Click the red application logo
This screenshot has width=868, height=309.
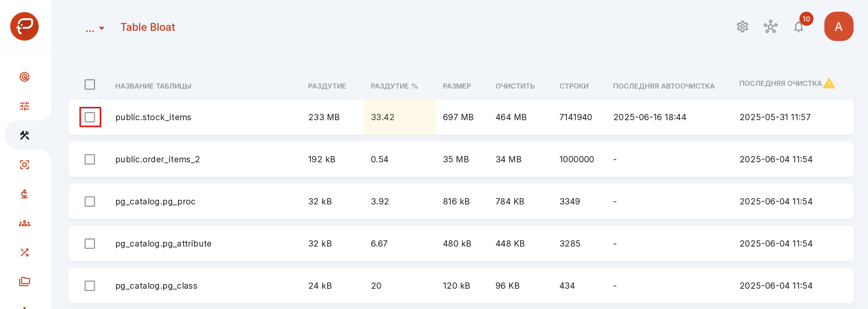tap(24, 26)
